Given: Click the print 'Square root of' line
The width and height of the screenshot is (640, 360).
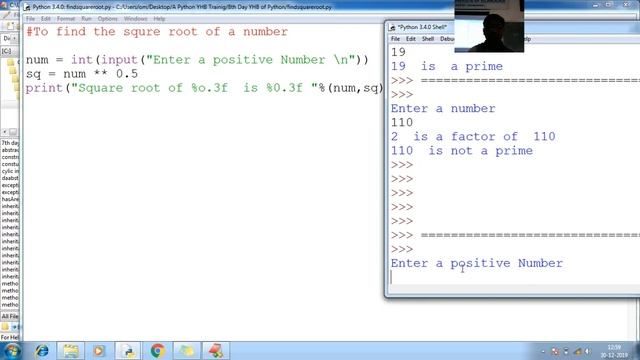Looking at the screenshot, I should coord(204,88).
